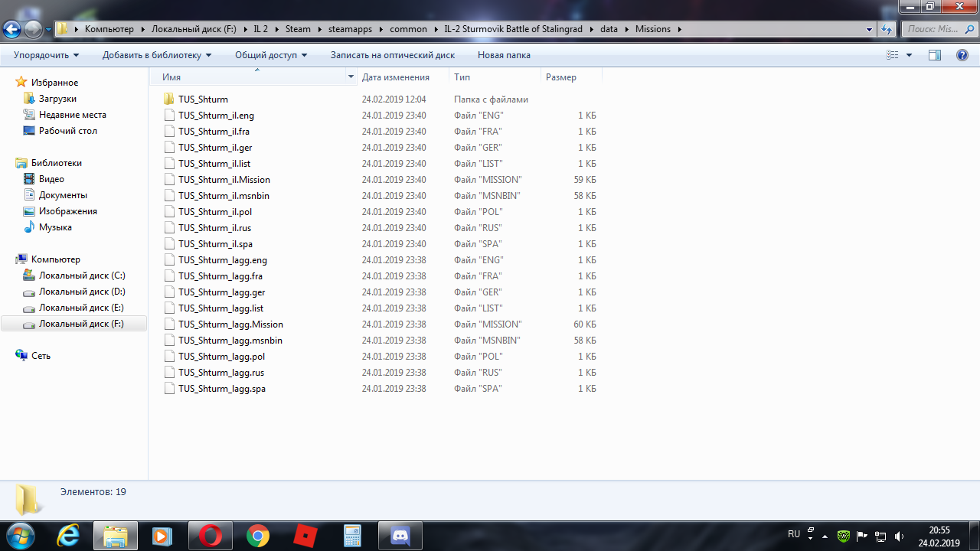
Task: Open the TUS_Shturm folder
Action: [x=203, y=99]
